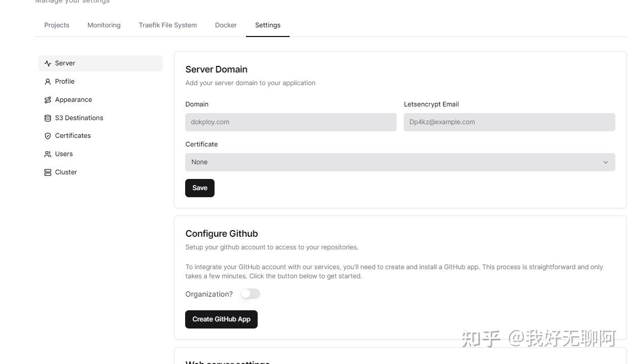Open the Users settings section

64,154
